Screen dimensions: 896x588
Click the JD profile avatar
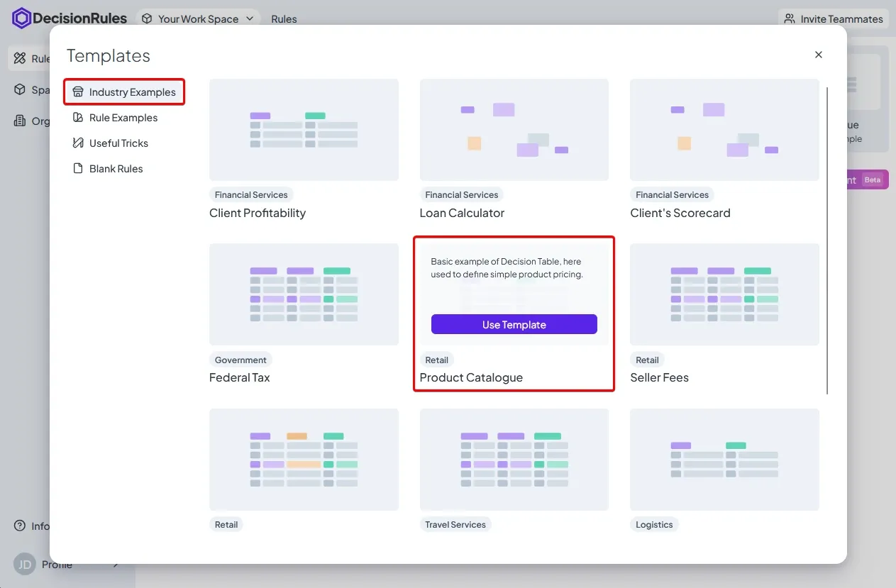pos(25,565)
